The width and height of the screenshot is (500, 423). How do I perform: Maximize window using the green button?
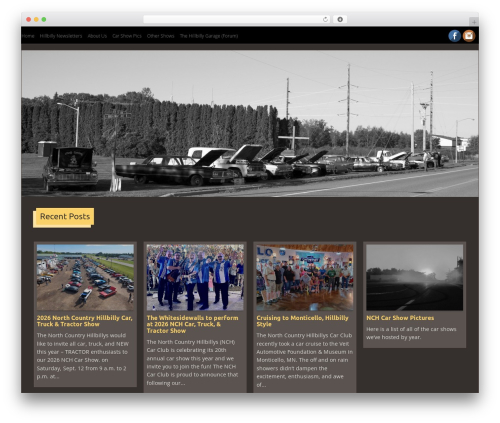[x=44, y=19]
